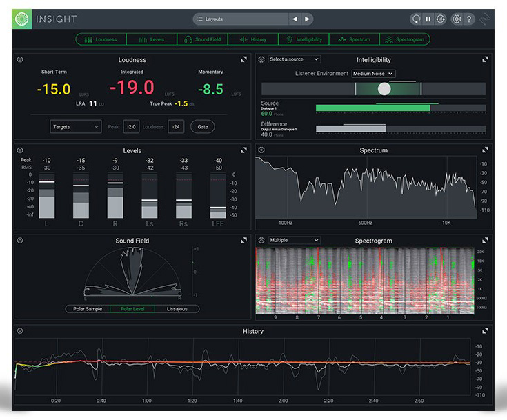This screenshot has height=420, width=507.
Task: Toggle the Spectrogram module button
Action: [x=405, y=39]
